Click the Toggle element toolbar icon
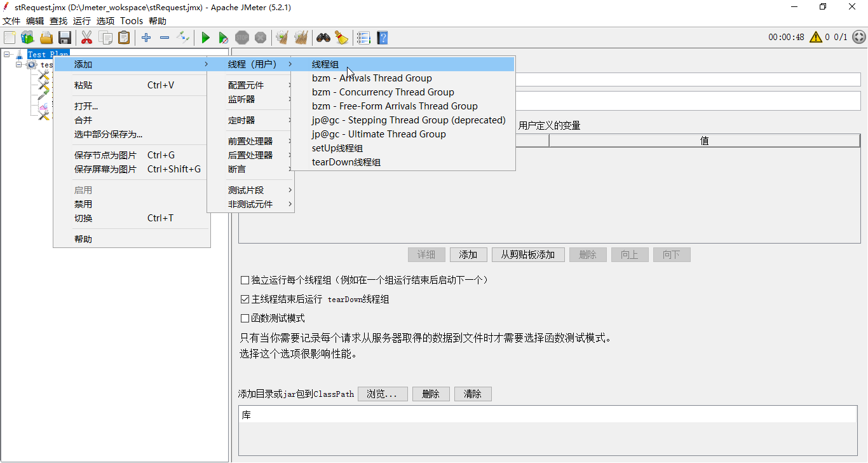The image size is (868, 463). (183, 38)
